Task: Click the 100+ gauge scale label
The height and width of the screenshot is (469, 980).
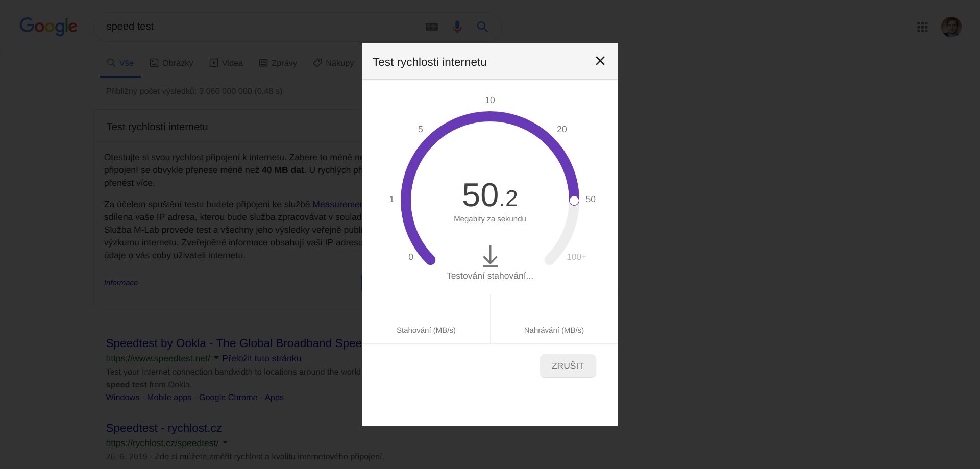Action: pos(576,257)
